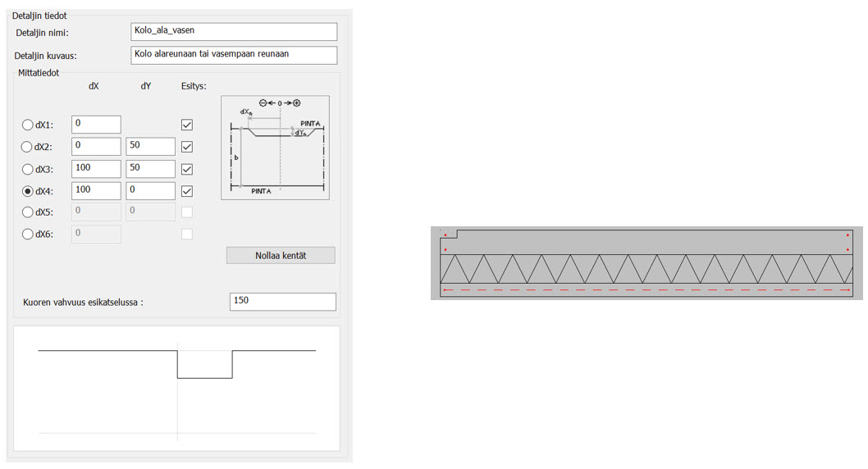
Task: Toggle the dX4 row Esitys checkbox
Action: click(x=187, y=191)
